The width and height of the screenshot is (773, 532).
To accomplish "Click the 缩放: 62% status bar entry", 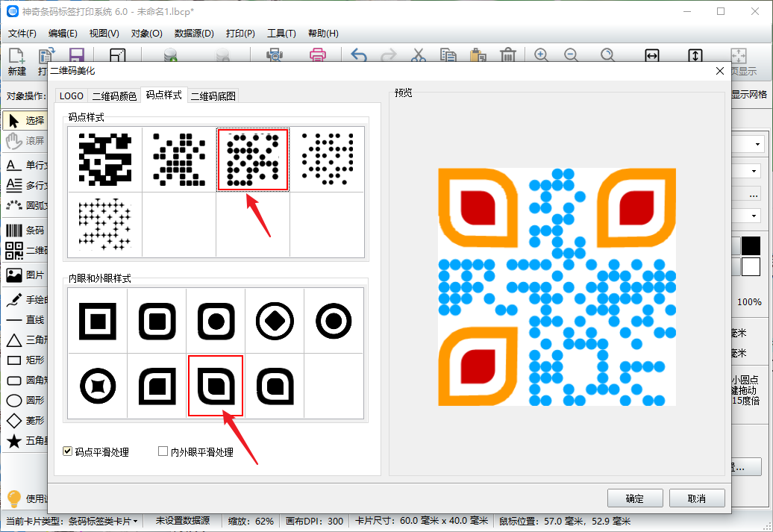I will click(x=251, y=521).
